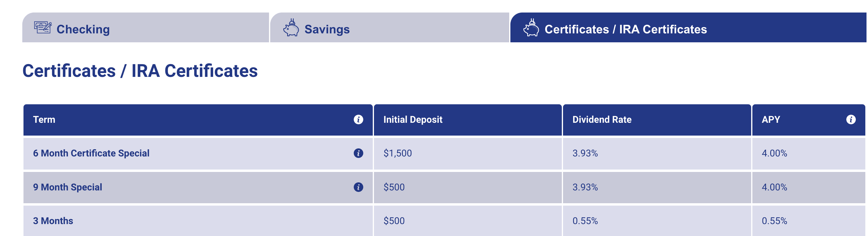The image size is (868, 236).
Task: Click the 9 Month Special row label
Action: [67, 187]
